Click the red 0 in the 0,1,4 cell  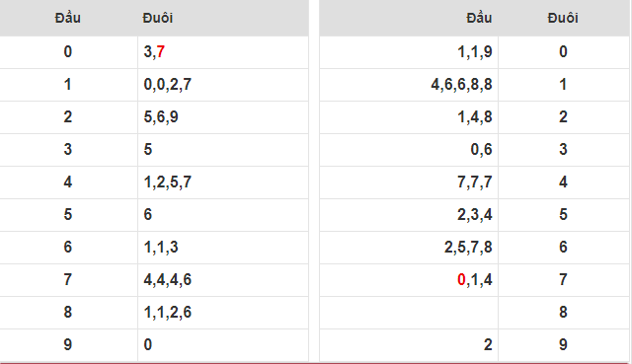click(461, 279)
